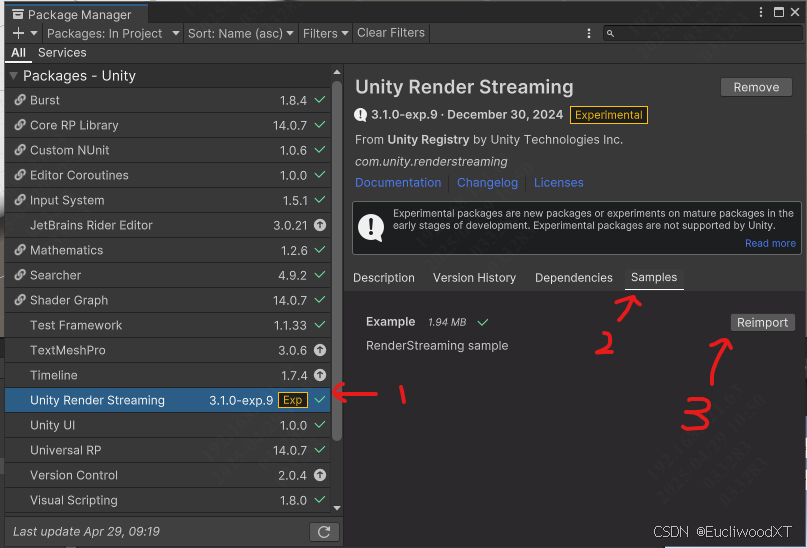Click Reimport sample button

[x=762, y=323]
